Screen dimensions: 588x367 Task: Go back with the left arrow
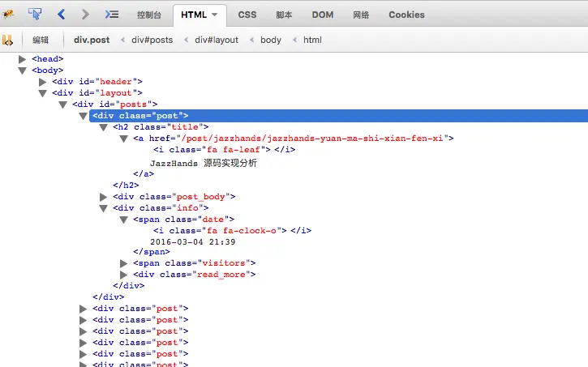(62, 15)
